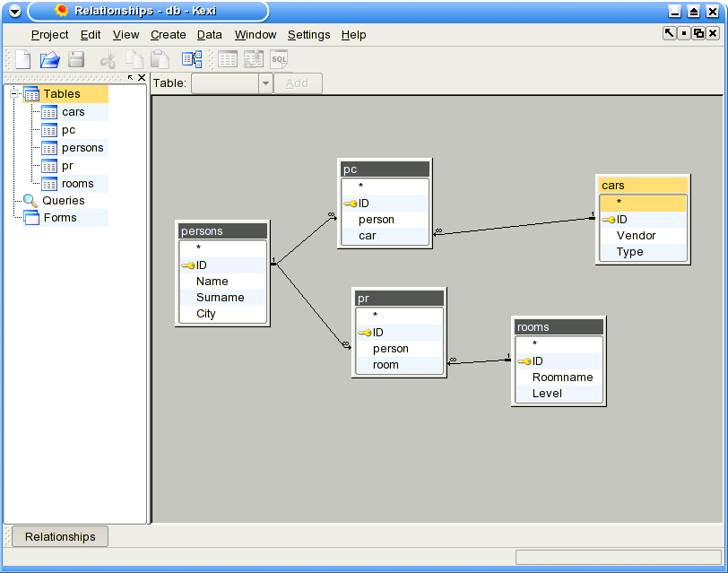Viewport: 728px width, 573px height.
Task: Click the Open Project folder icon
Action: tap(49, 60)
